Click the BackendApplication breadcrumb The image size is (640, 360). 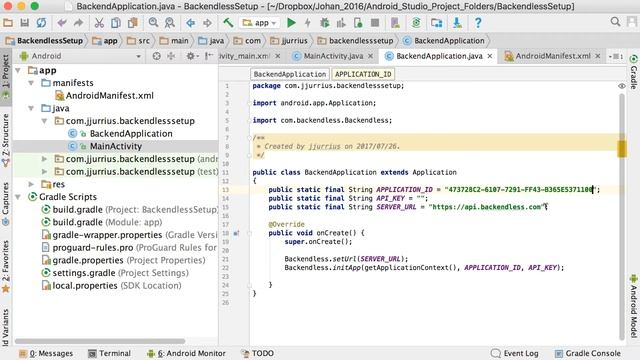[444, 41]
